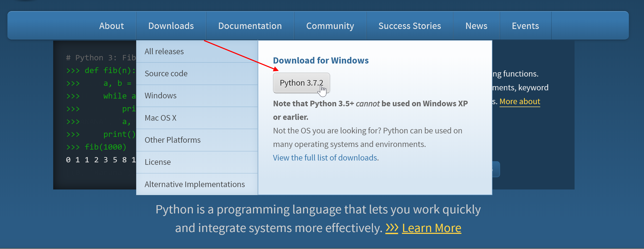This screenshot has height=249, width=644.
Task: Click the Learn More link
Action: 431,228
